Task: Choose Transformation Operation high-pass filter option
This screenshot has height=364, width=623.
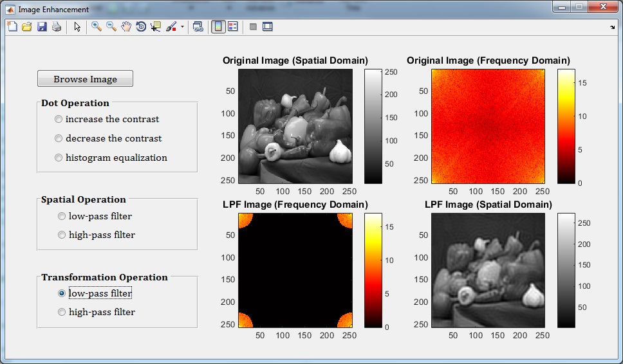Action: [x=62, y=312]
